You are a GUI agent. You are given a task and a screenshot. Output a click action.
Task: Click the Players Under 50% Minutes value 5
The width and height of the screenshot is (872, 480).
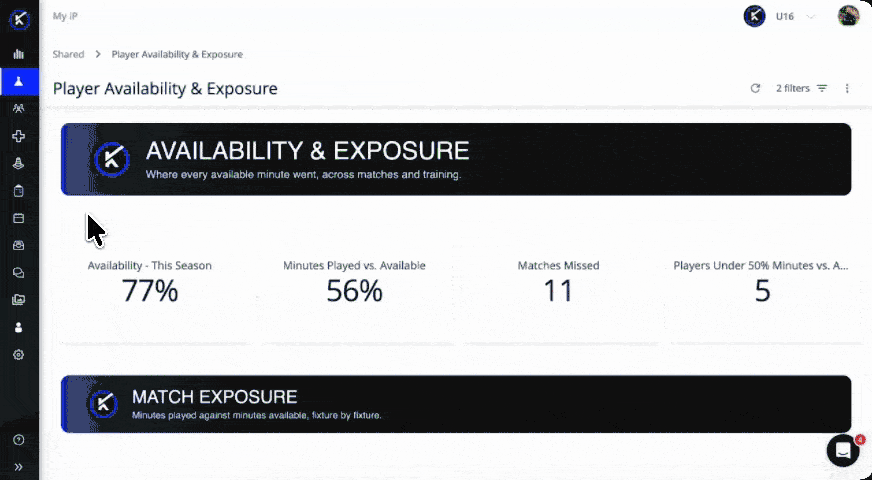click(762, 290)
